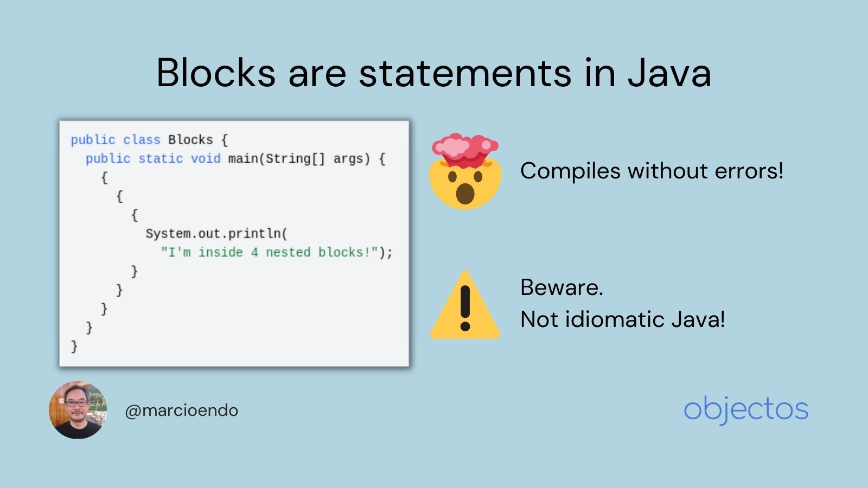Screen dimensions: 868x488
Task: Select the 'Not idiomatic Java!' text
Action: point(624,320)
